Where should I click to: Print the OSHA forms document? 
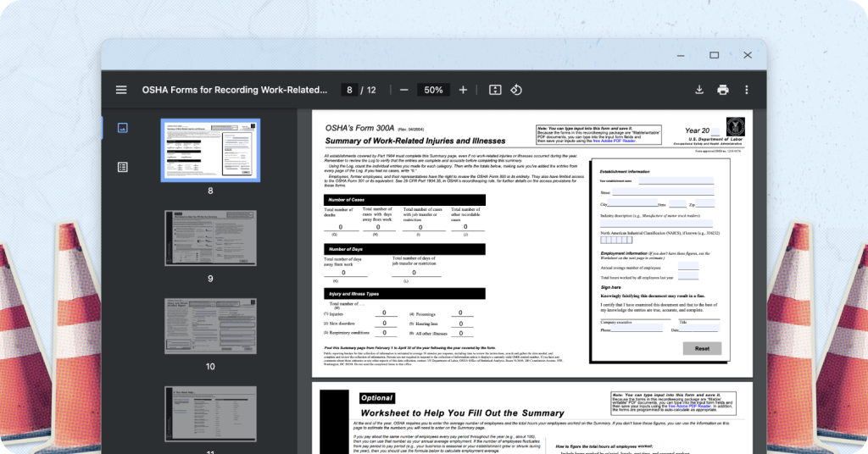[723, 90]
